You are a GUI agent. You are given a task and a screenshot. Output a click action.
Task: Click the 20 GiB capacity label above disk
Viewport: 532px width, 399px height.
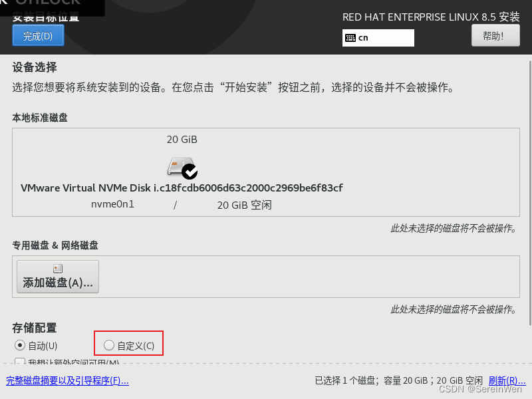coord(182,140)
